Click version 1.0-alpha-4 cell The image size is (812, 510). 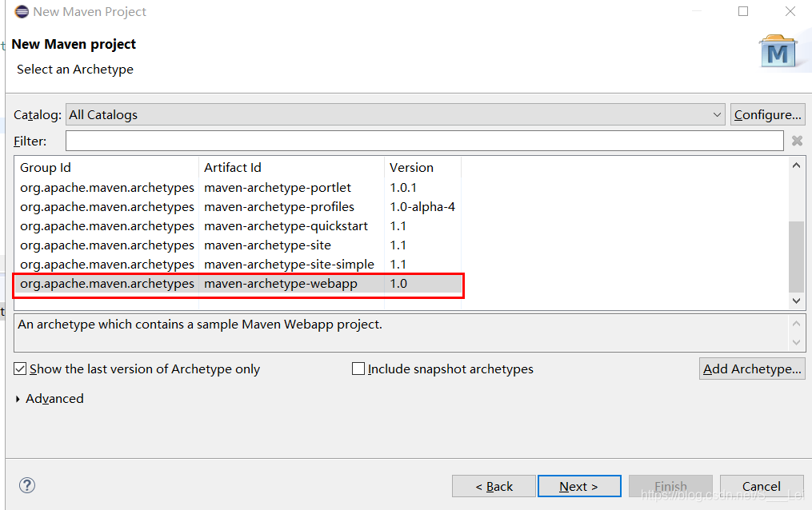(422, 207)
